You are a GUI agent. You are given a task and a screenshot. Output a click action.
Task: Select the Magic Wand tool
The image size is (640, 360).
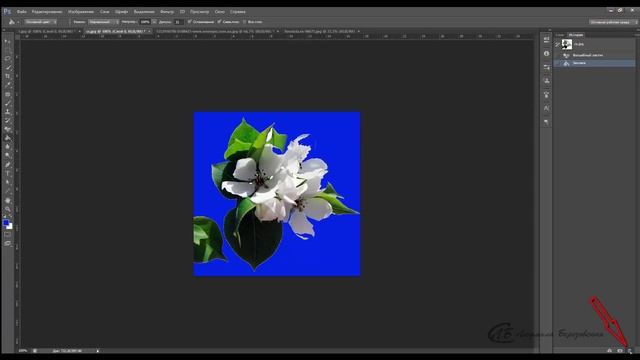7,67
